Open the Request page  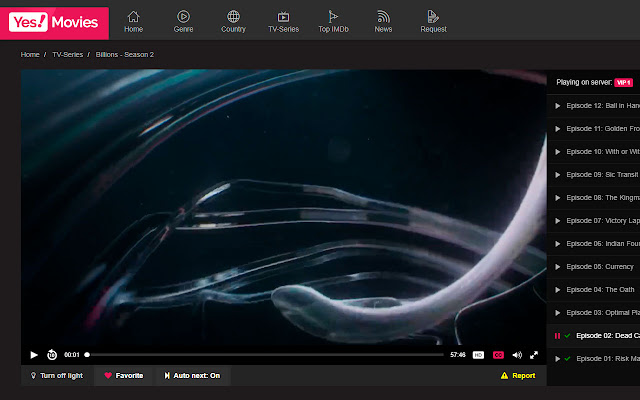pyautogui.click(x=433, y=22)
